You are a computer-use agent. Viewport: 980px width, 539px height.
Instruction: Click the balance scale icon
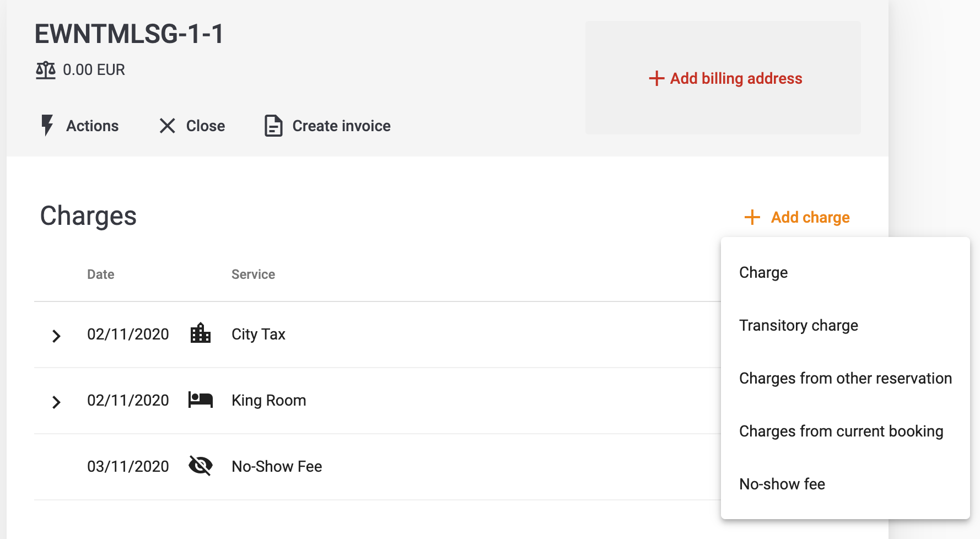46,70
